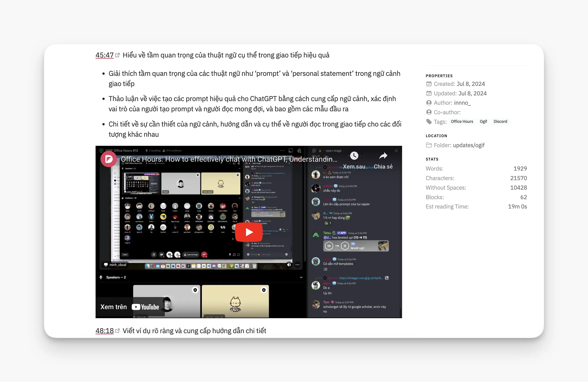Open the 48:18 timestamp link
This screenshot has height=382, width=588.
tap(104, 330)
